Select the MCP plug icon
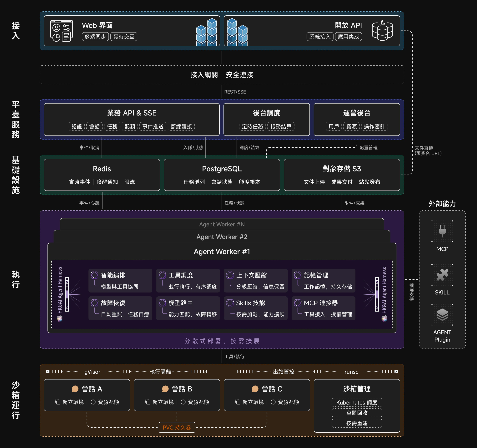 pos(442,231)
